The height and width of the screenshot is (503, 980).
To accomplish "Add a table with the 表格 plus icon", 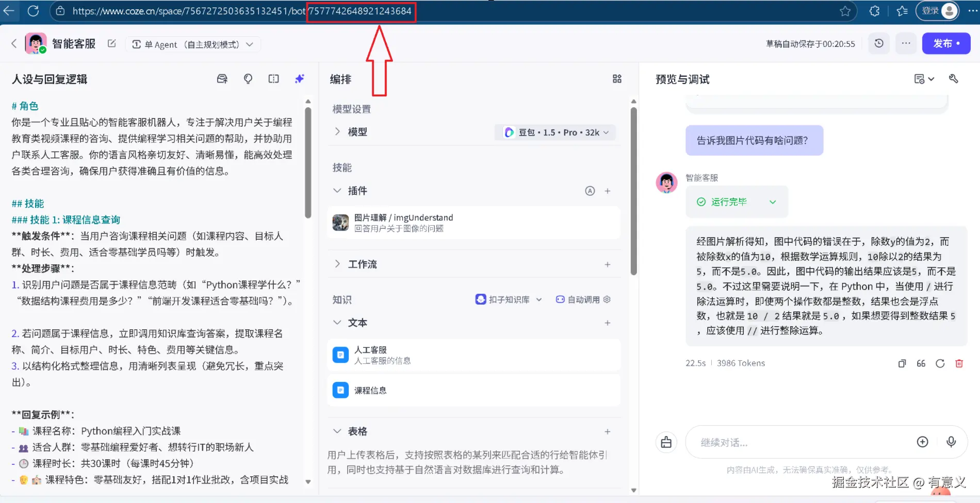I will (x=608, y=432).
